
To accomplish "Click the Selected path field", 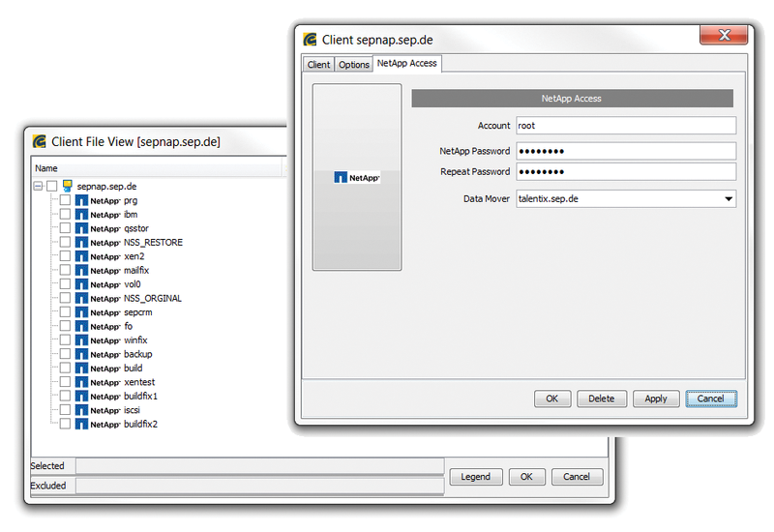I will click(x=259, y=466).
